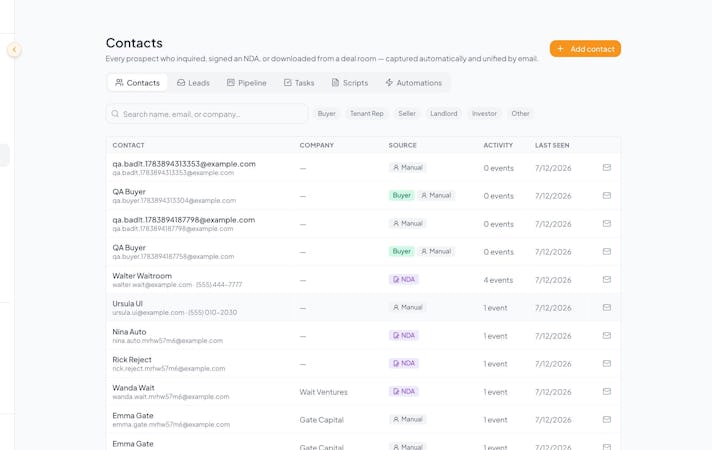Enable the Investor filter chip
The image size is (712, 450).
pyautogui.click(x=484, y=114)
